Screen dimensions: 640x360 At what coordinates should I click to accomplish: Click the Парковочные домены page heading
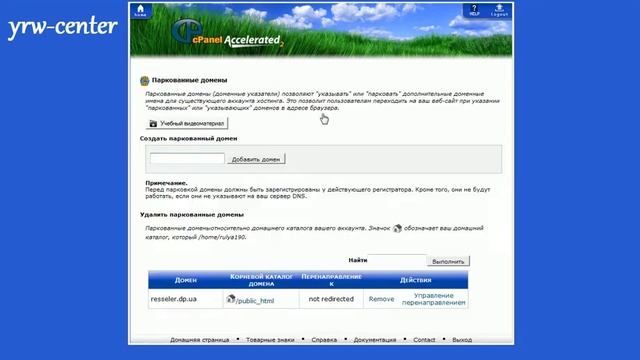tap(189, 80)
